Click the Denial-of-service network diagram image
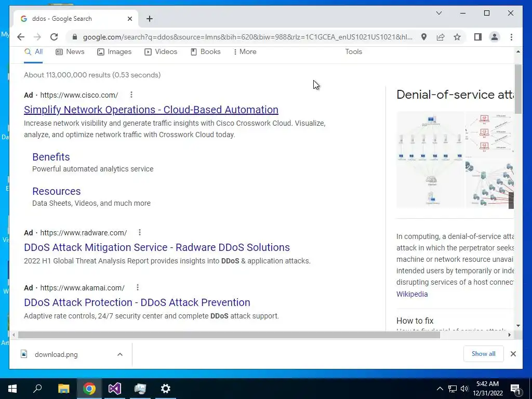The height and width of the screenshot is (399, 532). [430, 159]
